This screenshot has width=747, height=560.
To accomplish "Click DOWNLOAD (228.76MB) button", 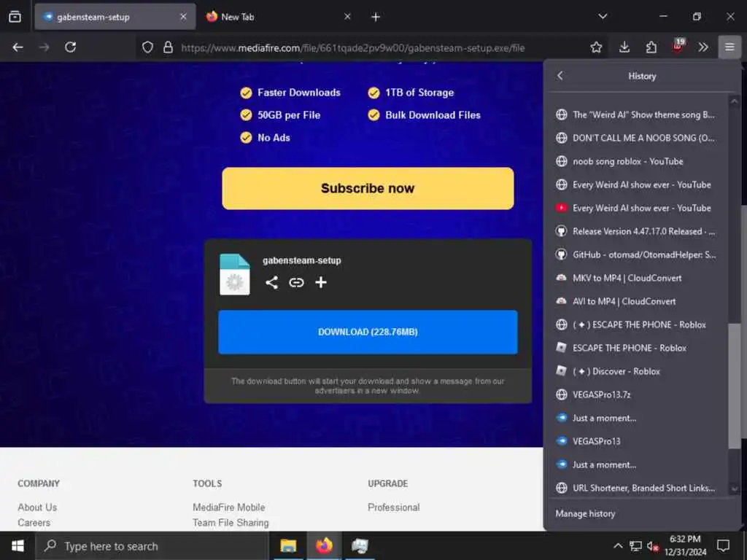I will (368, 332).
